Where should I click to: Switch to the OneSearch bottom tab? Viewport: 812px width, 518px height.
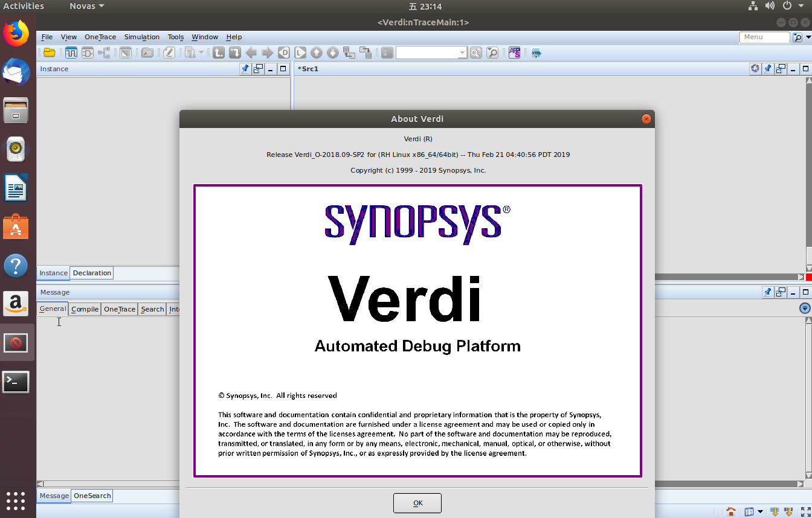pos(92,496)
